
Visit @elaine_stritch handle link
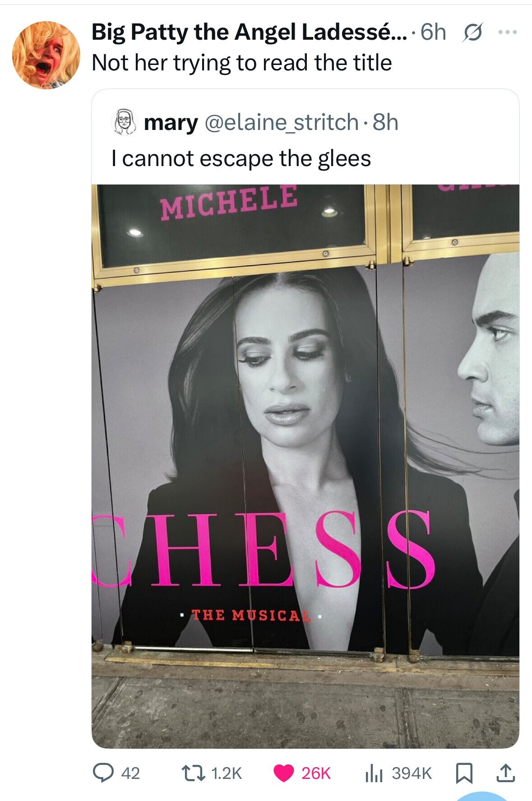(282, 122)
